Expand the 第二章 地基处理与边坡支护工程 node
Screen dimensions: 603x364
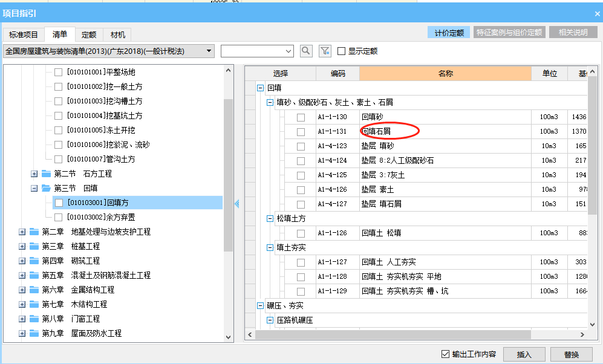tap(22, 232)
